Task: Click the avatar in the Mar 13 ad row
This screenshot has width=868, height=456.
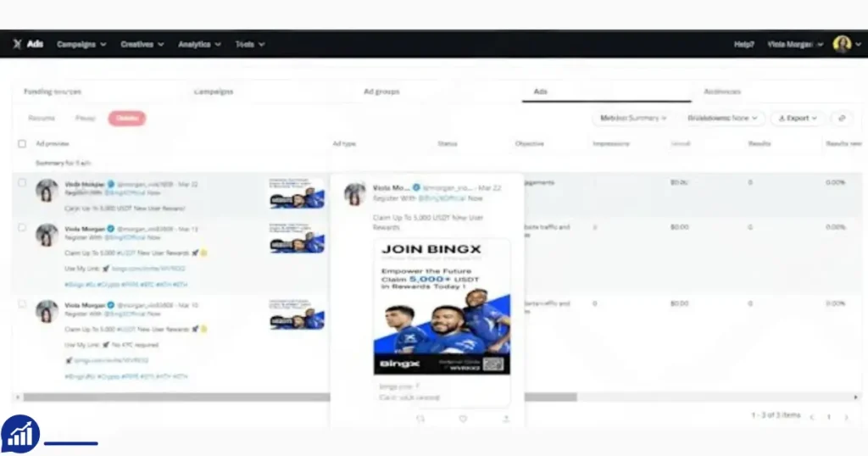Action: coord(47,235)
